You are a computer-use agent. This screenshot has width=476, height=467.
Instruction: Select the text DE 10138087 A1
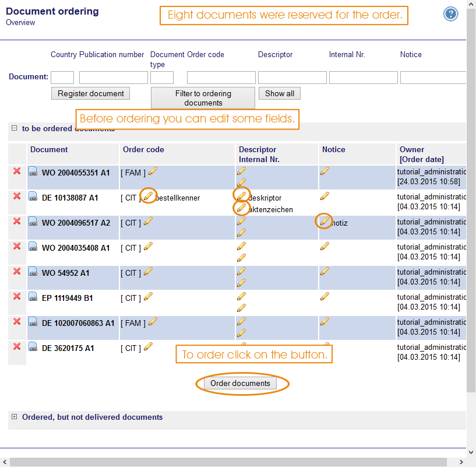[70, 198]
